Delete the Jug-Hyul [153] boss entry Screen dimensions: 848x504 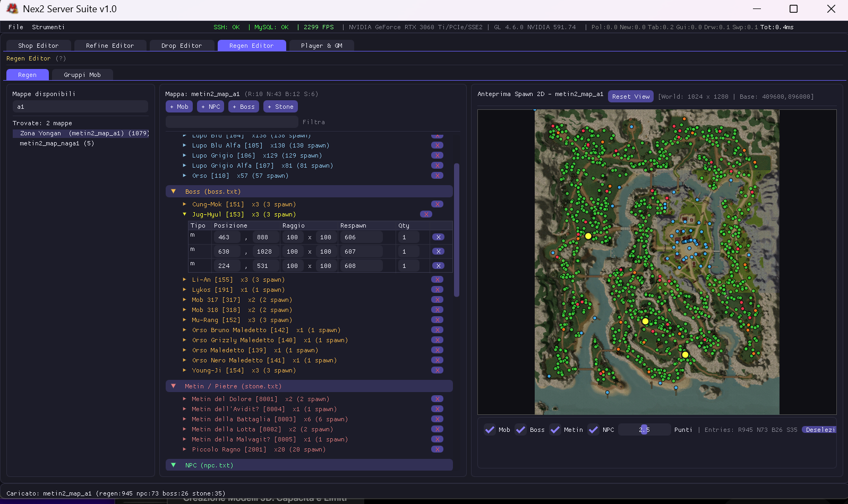point(426,214)
